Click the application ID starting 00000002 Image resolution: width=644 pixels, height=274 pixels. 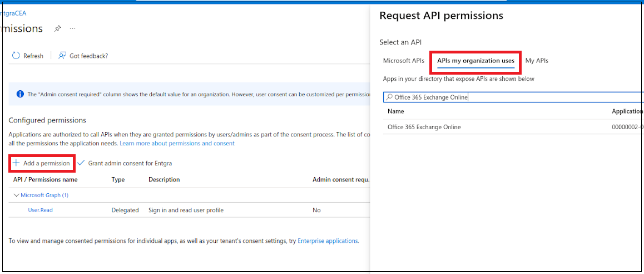pyautogui.click(x=627, y=127)
